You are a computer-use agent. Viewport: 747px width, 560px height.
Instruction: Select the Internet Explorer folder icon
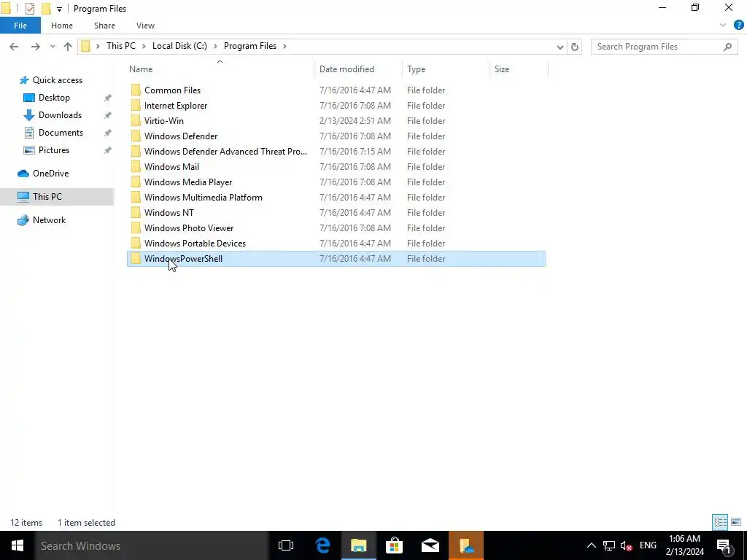[x=136, y=105]
